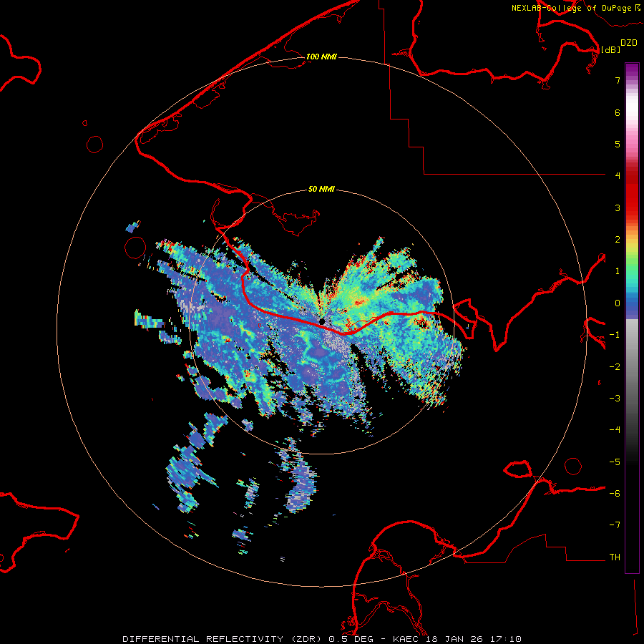Click the -1 value on the dB scale
This screenshot has height=644, width=644.
[615, 335]
